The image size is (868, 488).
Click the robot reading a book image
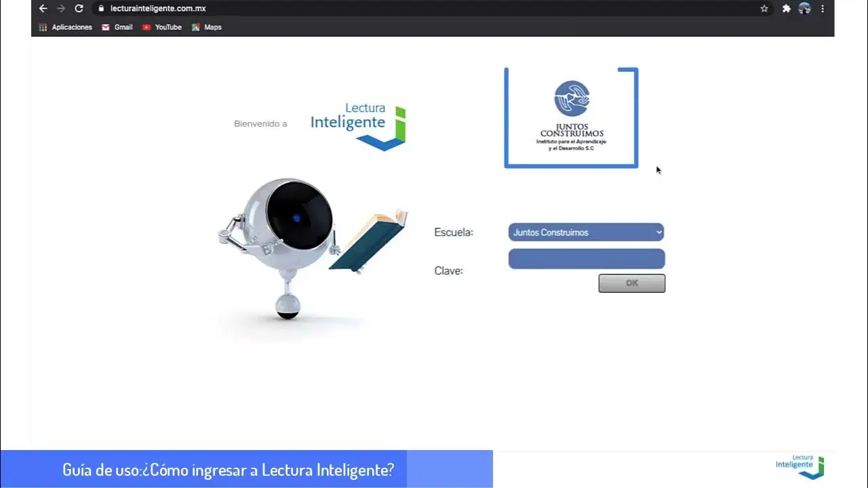(x=312, y=249)
